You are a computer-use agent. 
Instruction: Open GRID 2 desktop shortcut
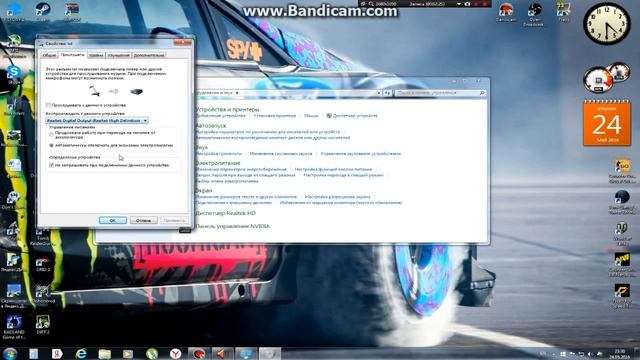tap(42, 264)
